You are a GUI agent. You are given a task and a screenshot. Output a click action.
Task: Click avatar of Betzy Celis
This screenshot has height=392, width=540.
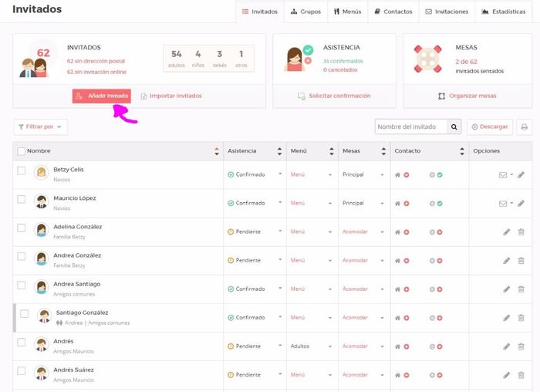click(42, 172)
